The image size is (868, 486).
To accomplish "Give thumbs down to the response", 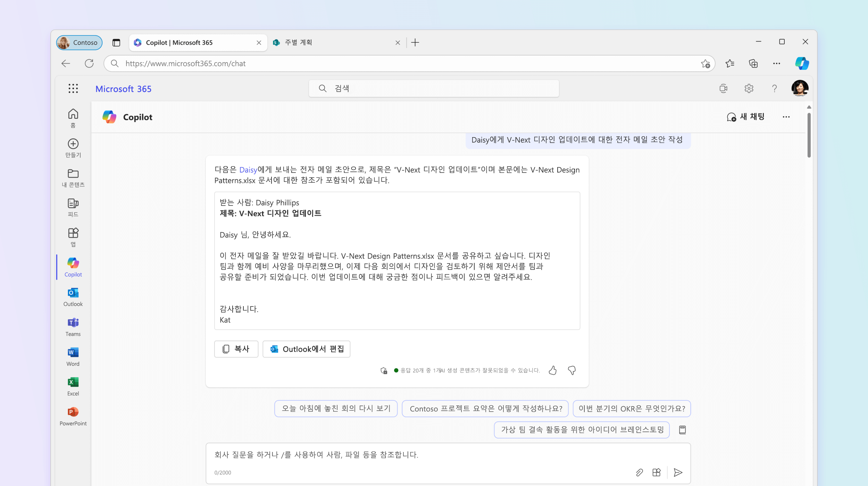I will point(572,370).
